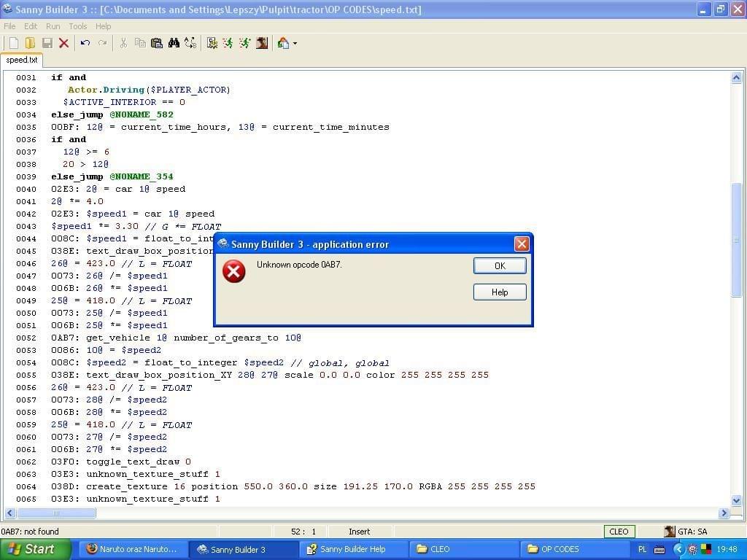The width and height of the screenshot is (747, 560).
Task: Click Help in the error dialog
Action: 500,292
